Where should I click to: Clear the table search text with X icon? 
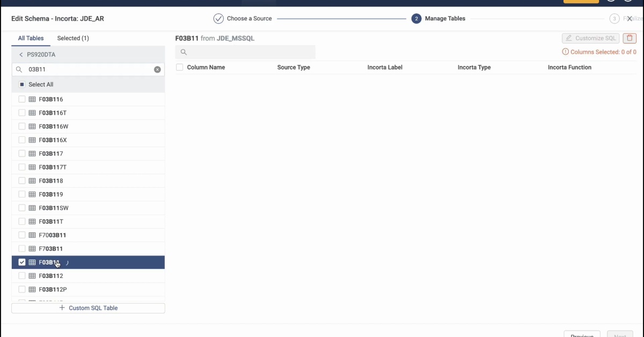[157, 69]
